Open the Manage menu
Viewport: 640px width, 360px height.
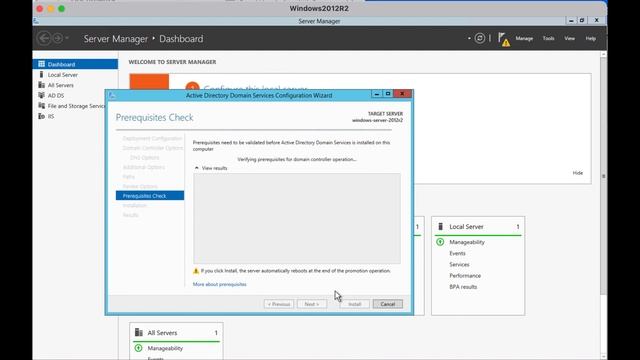tap(524, 38)
